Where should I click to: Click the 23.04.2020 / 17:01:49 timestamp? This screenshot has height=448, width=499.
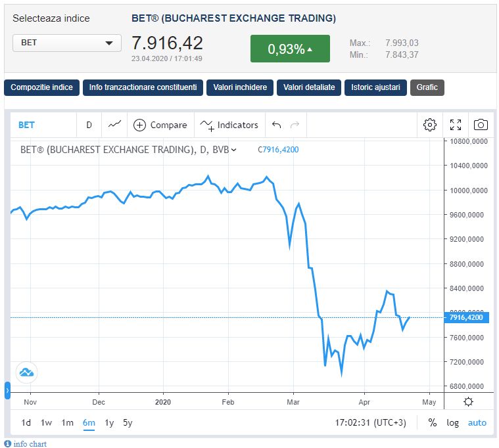pos(167,59)
